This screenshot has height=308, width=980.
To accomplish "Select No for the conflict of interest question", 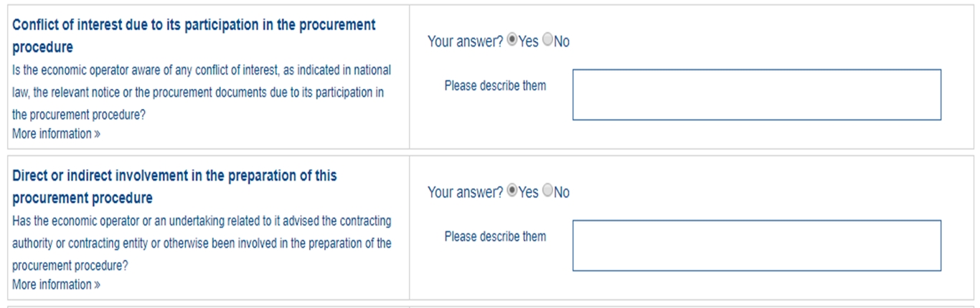I will click(548, 40).
